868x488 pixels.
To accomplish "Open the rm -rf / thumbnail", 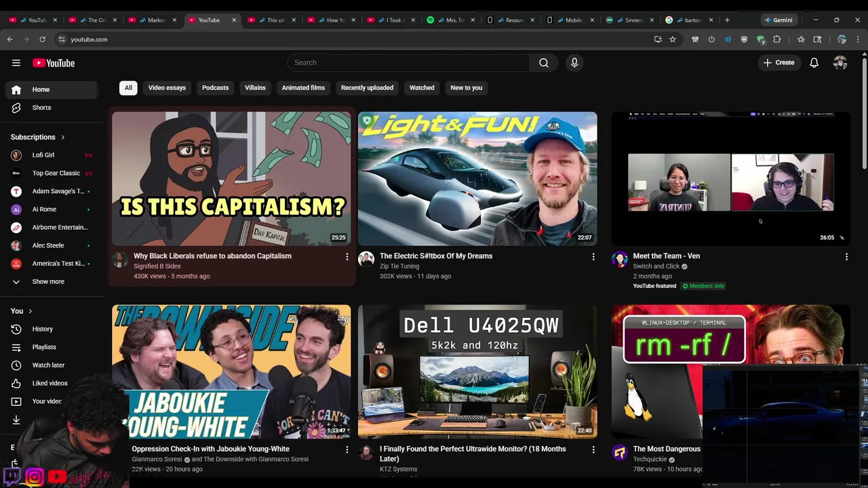I will 730,371.
